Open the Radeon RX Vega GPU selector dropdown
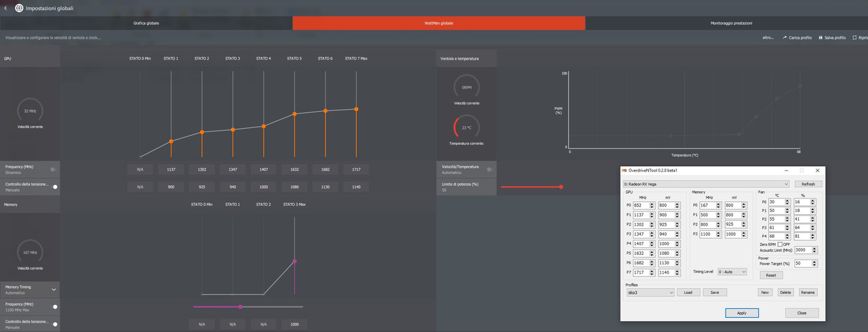 707,184
